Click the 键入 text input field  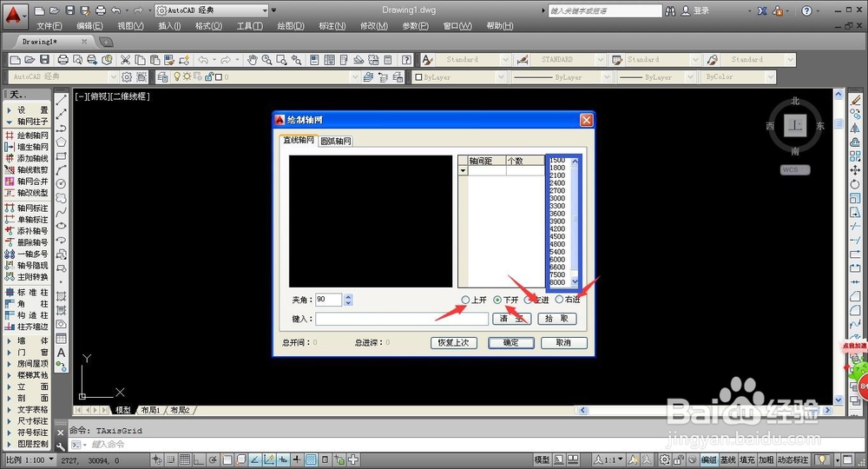tap(402, 319)
